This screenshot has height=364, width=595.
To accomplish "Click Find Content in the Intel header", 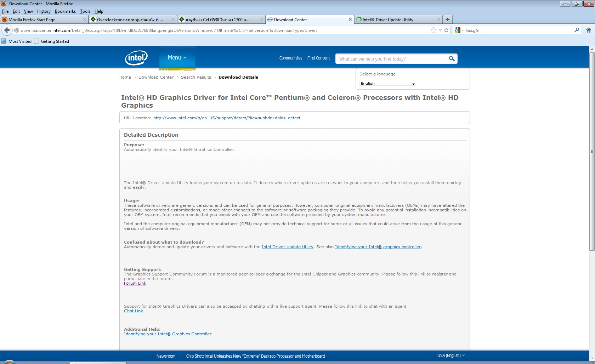I will pos(318,58).
